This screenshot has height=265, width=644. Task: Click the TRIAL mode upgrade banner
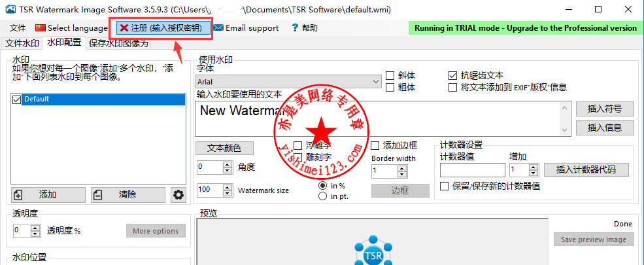pyautogui.click(x=525, y=28)
